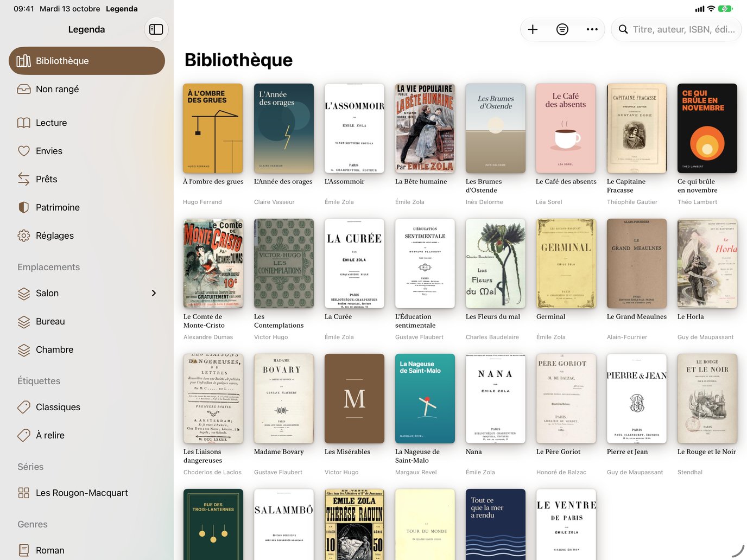Click the Le Horla title text
The height and width of the screenshot is (560, 747).
coord(691,316)
